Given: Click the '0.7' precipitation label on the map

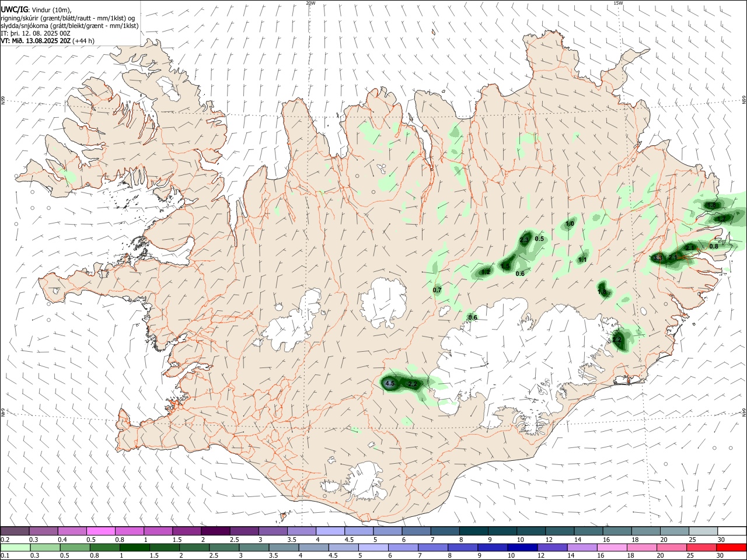Looking at the screenshot, I should (437, 290).
